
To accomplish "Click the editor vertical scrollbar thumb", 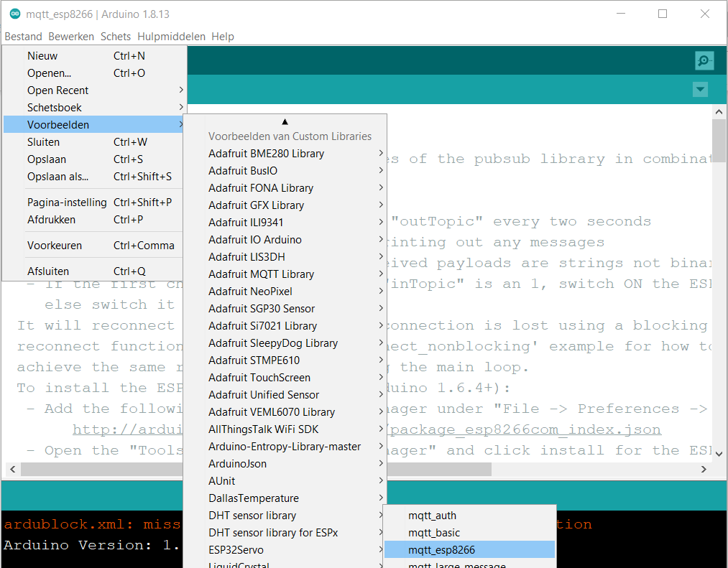I will [719, 140].
